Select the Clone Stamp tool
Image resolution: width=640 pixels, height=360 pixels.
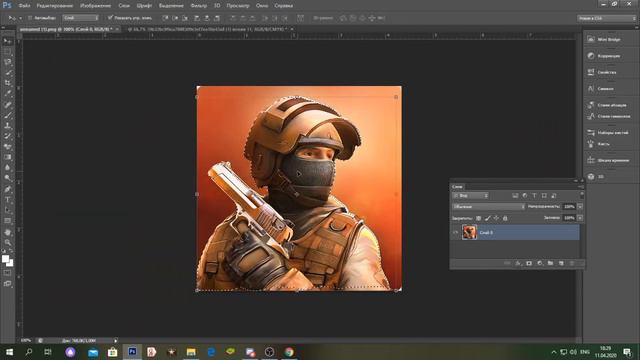[7, 126]
